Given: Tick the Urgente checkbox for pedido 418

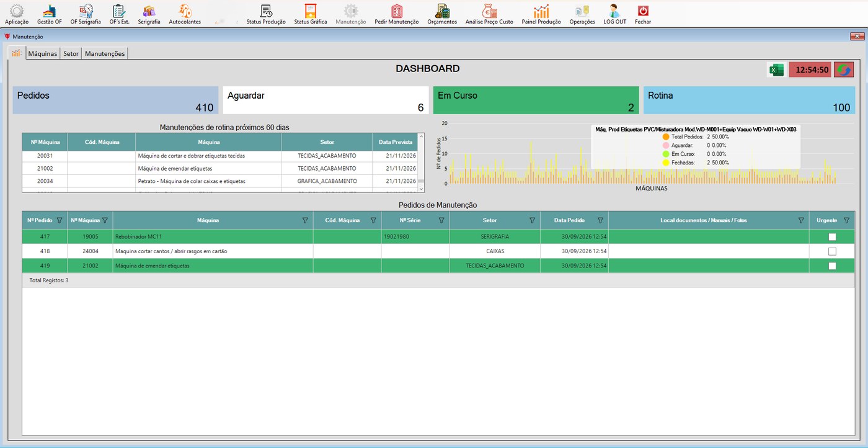Looking at the screenshot, I should click(x=832, y=251).
